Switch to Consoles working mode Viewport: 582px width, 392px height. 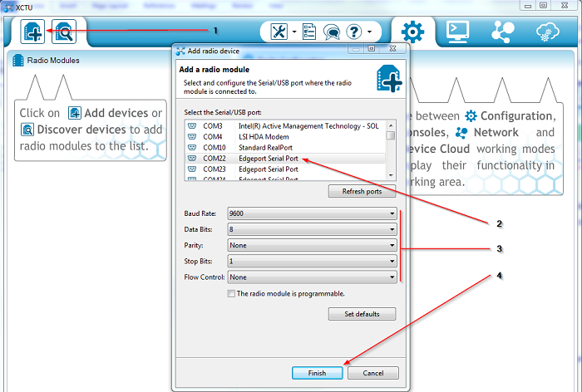point(457,32)
